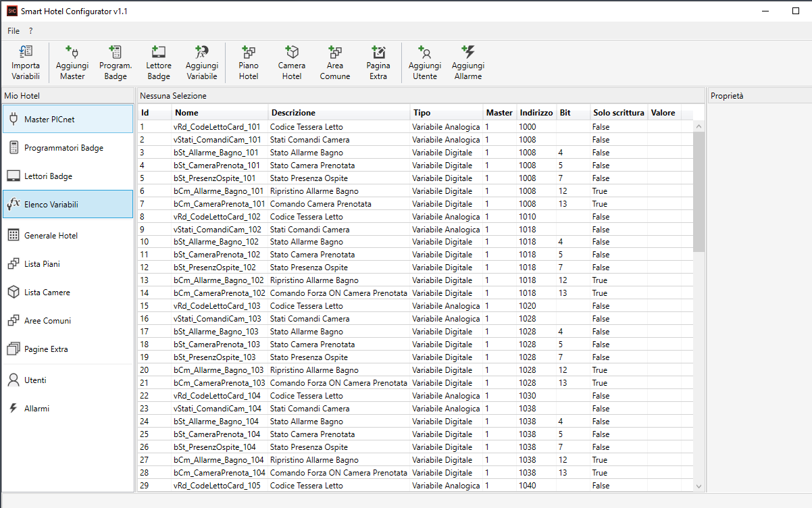This screenshot has height=508, width=812.
Task: Select Elenco Variabili in the sidebar
Action: [68, 204]
